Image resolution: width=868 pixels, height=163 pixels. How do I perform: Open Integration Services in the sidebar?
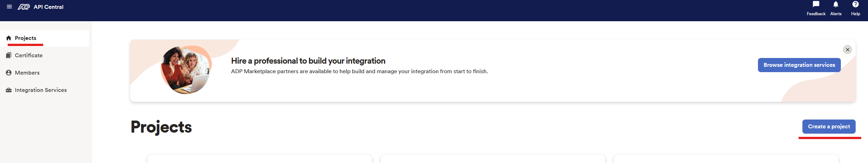pos(44,90)
